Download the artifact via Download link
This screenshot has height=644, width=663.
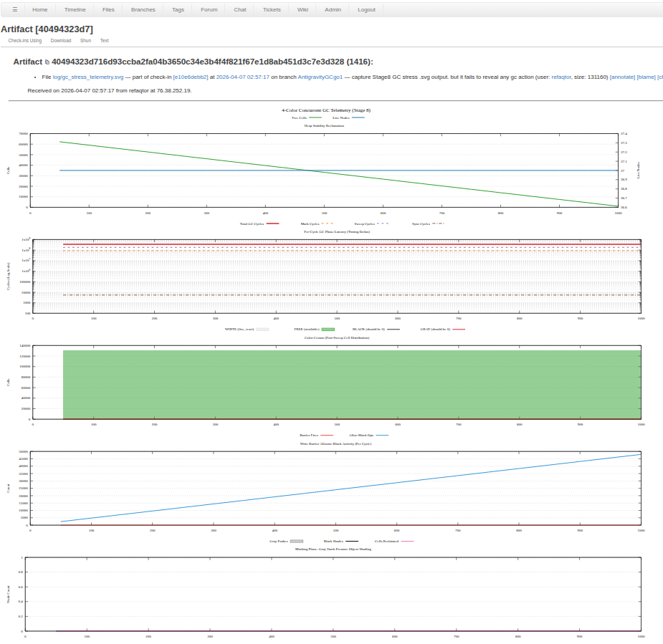pos(61,41)
